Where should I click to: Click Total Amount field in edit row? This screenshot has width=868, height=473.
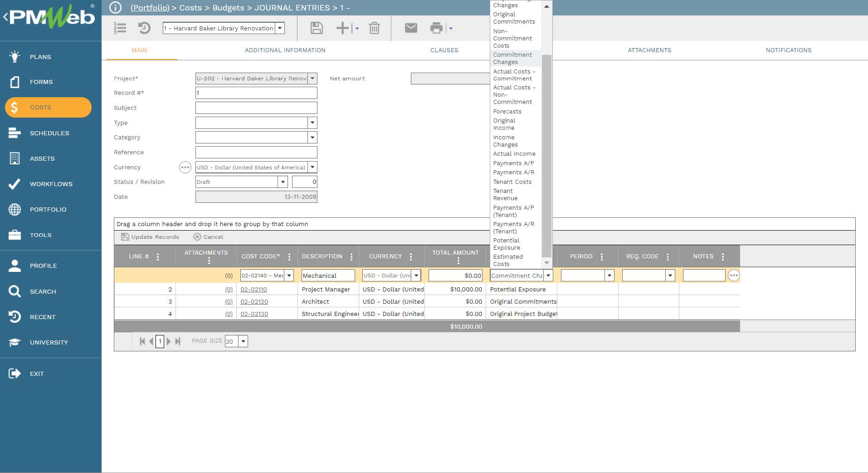click(x=455, y=276)
